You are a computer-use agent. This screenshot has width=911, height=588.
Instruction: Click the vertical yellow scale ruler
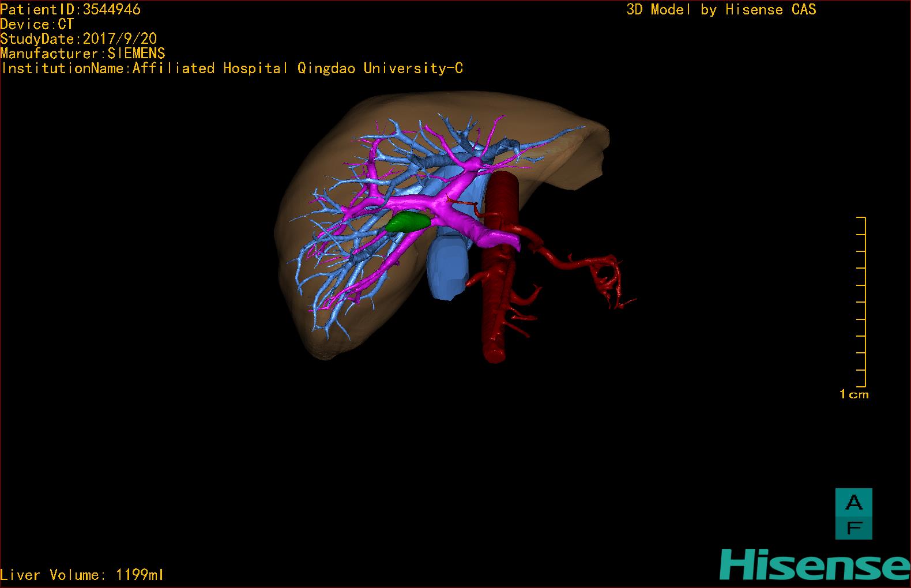pyautogui.click(x=861, y=301)
